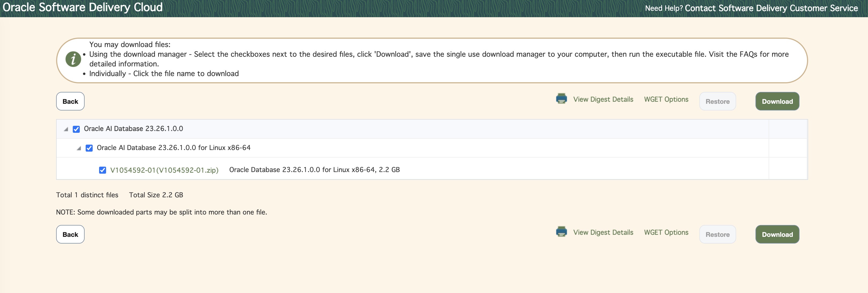Click the top Restore button
The height and width of the screenshot is (293, 868).
pyautogui.click(x=717, y=102)
